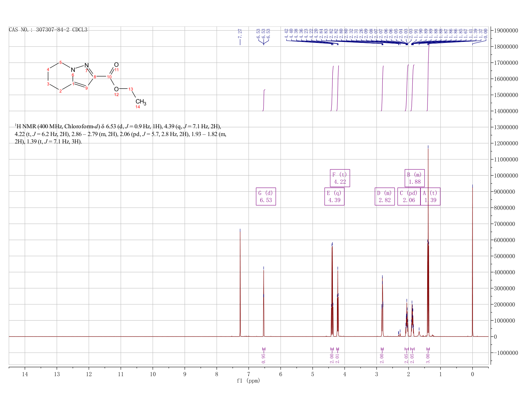Click the 10000000 intensity axis label
Screen dimensions: 532x411
click(506, 176)
